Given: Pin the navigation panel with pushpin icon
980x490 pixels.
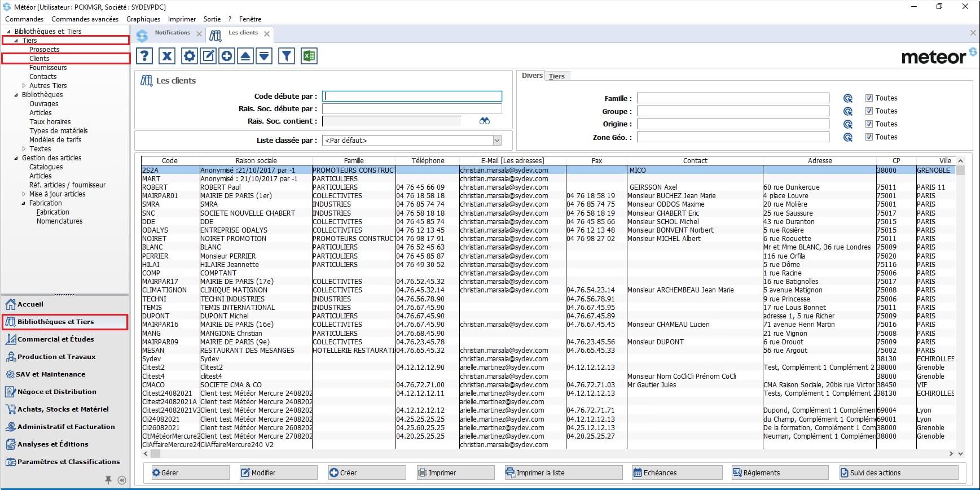Looking at the screenshot, I should [108, 480].
